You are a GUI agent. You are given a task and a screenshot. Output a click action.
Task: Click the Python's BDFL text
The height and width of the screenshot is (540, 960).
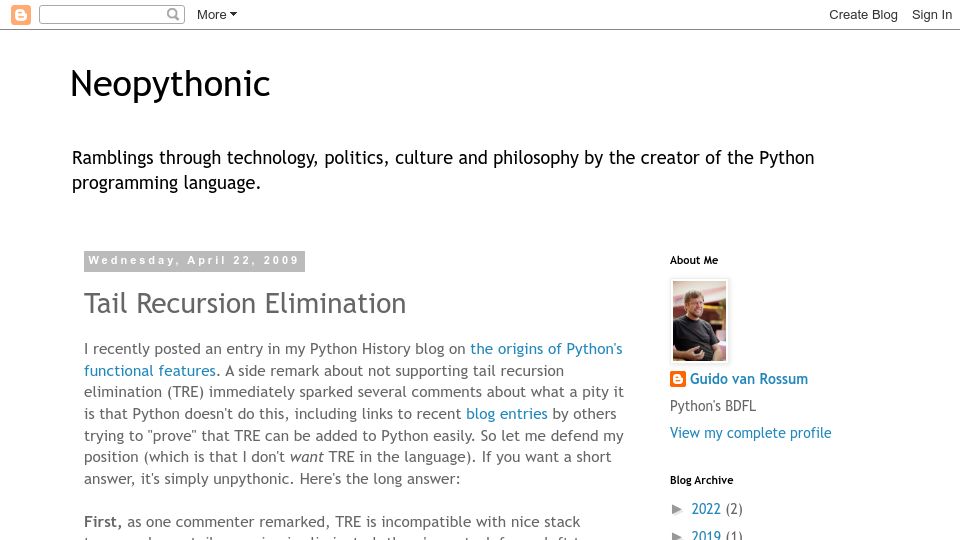coord(713,406)
